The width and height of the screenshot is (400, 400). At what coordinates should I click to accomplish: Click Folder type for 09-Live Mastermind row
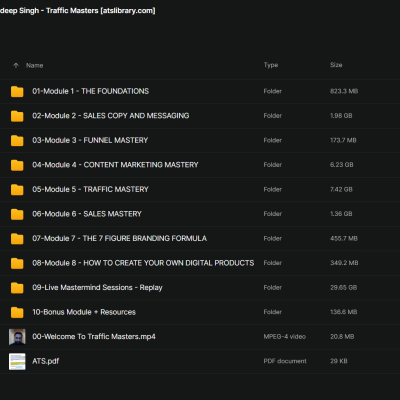point(273,287)
